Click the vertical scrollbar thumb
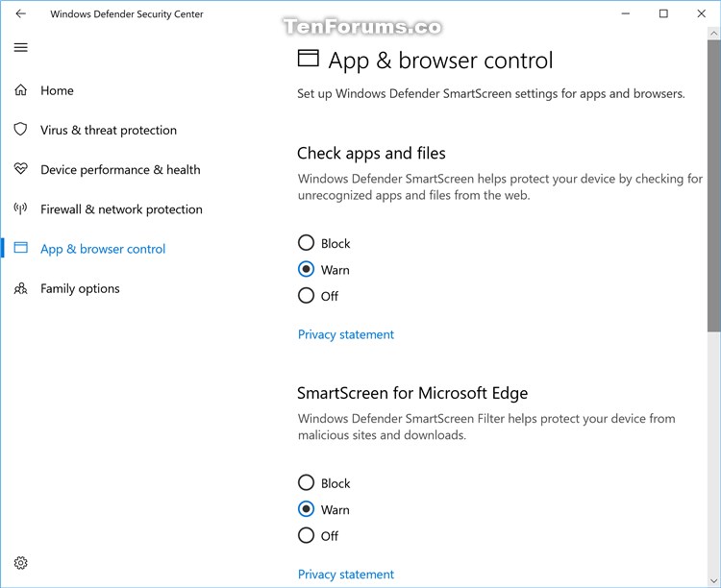721x588 pixels. 713,192
